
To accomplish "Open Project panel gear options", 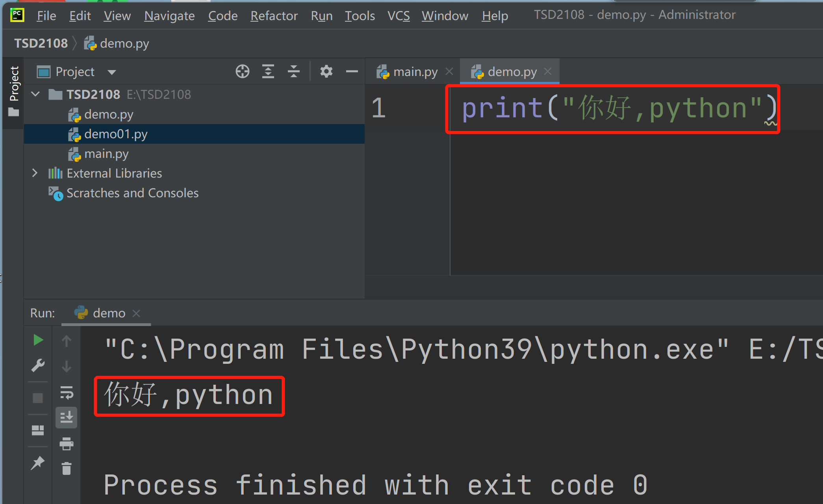I will [326, 72].
